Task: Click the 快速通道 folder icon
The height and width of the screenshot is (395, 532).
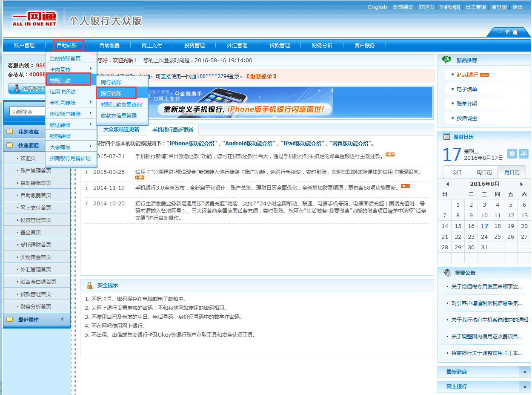Action: 10,145
